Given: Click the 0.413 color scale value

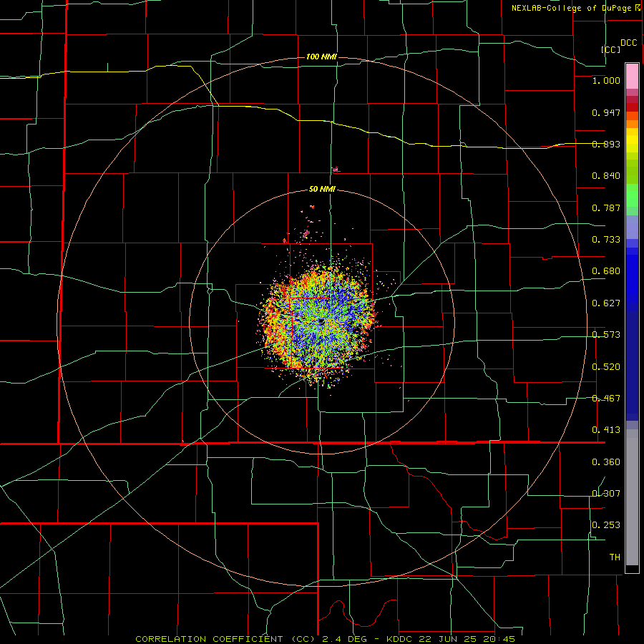Looking at the screenshot, I should pyautogui.click(x=606, y=430).
